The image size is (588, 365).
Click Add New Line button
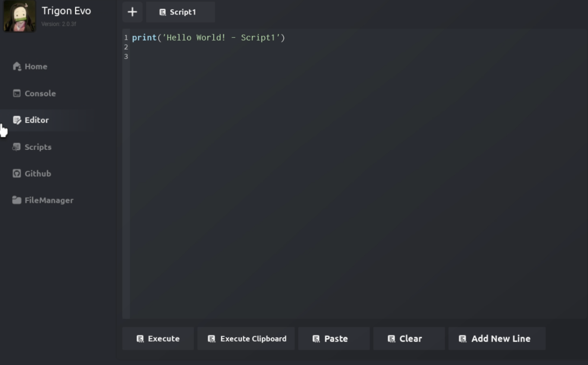click(x=497, y=339)
